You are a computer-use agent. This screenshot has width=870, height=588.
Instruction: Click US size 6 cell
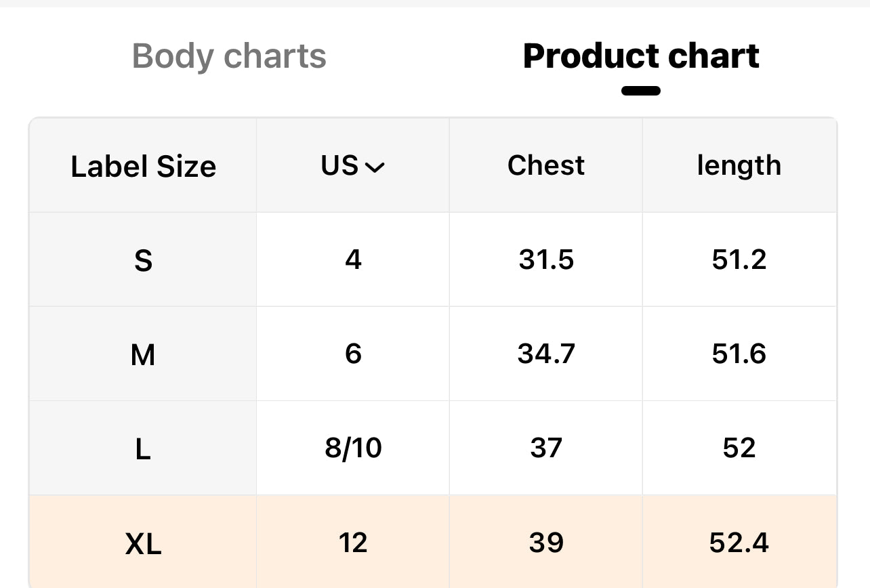tap(353, 354)
